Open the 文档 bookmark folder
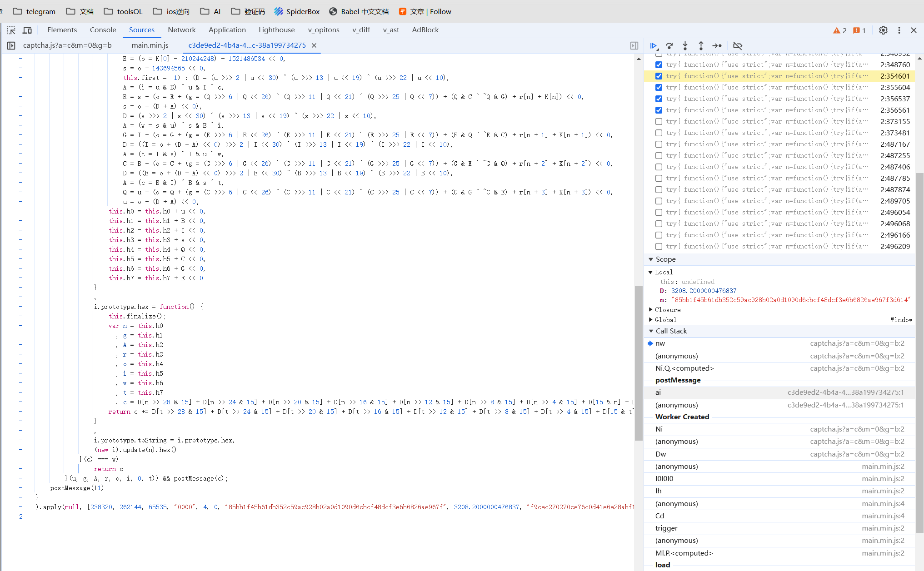 point(80,11)
